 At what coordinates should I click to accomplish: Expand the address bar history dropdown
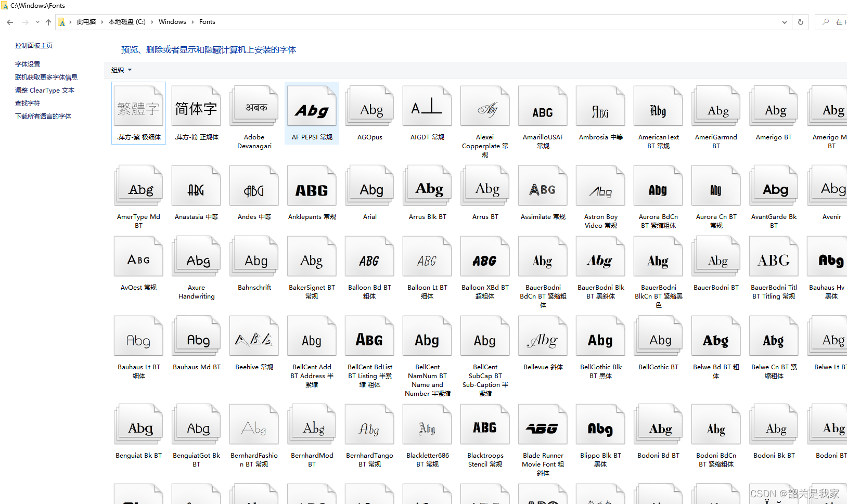click(x=784, y=22)
